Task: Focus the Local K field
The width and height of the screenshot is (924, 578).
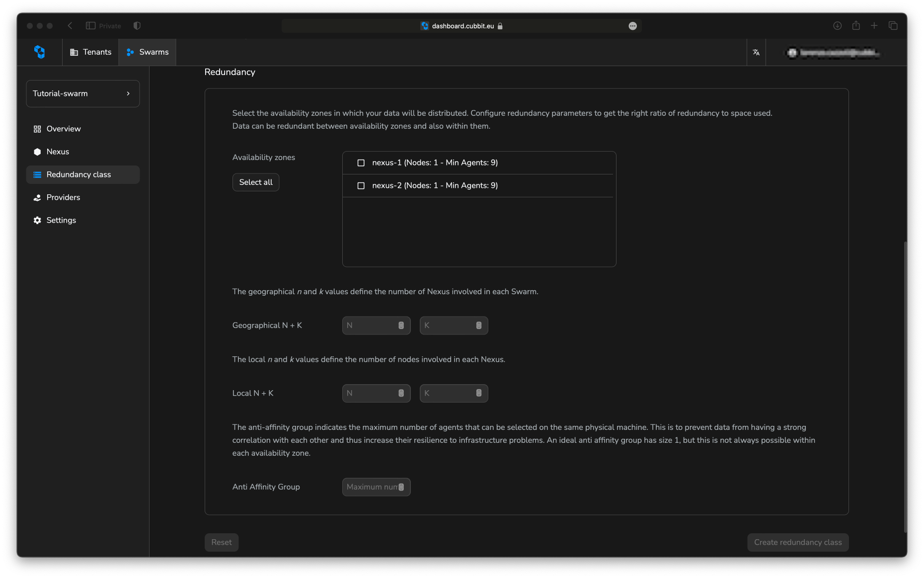Action: [x=454, y=393]
